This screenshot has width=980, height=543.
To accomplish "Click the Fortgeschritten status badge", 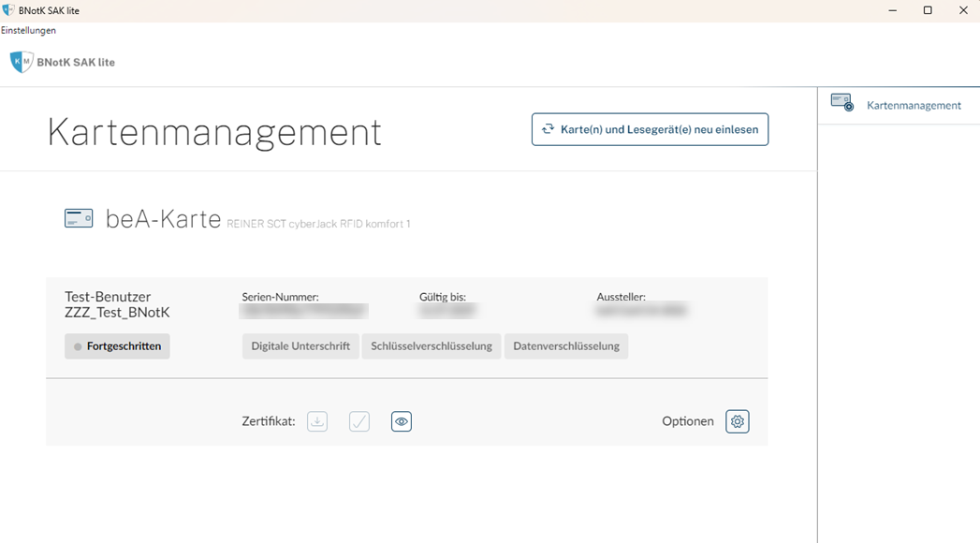I will 117,346.
